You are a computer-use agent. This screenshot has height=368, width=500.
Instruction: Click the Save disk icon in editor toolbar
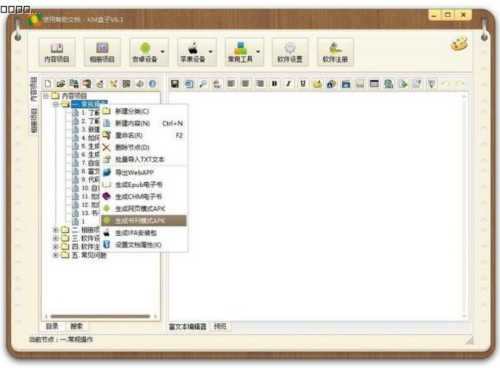(x=175, y=84)
